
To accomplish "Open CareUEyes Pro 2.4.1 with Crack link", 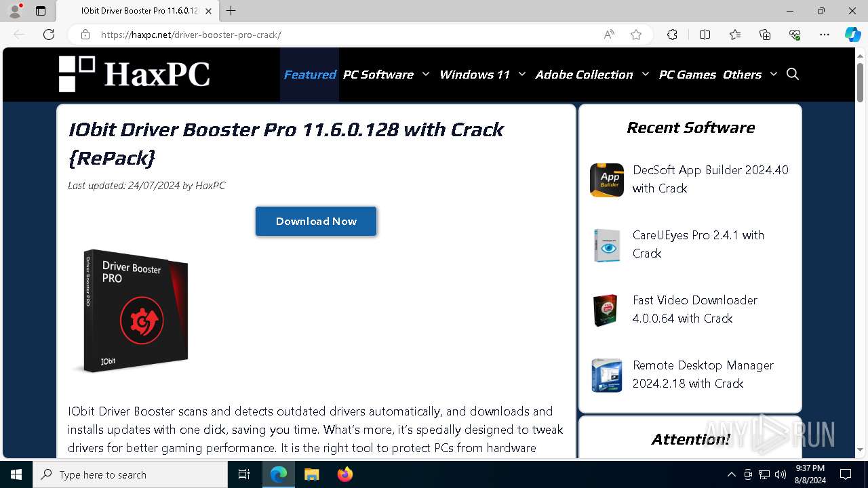I will pyautogui.click(x=698, y=244).
